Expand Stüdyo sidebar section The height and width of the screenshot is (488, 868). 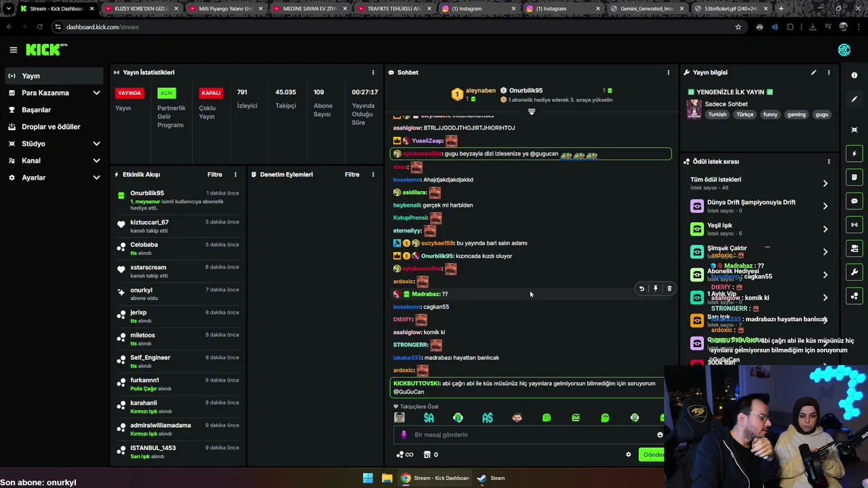click(96, 144)
